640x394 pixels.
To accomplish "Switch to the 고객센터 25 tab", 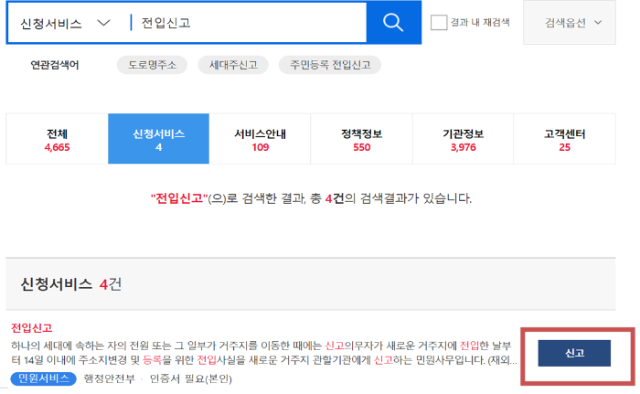I will pyautogui.click(x=564, y=139).
